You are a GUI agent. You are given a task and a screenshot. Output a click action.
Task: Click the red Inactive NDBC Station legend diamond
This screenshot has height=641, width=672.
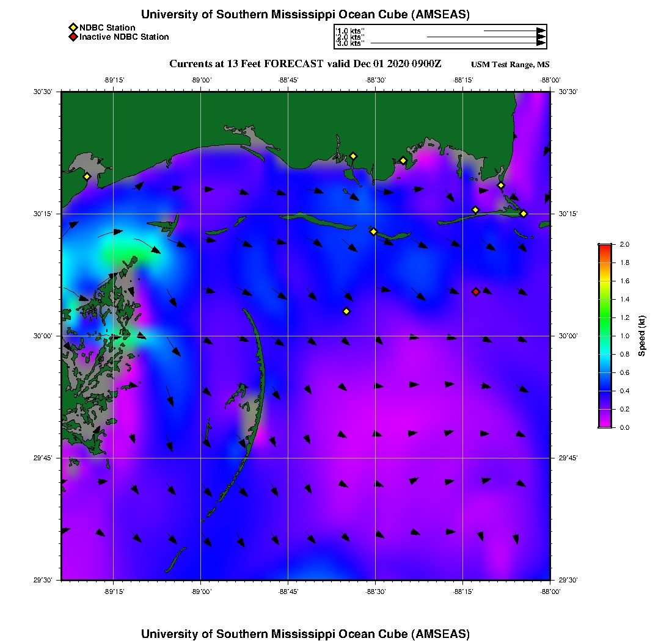[73, 37]
